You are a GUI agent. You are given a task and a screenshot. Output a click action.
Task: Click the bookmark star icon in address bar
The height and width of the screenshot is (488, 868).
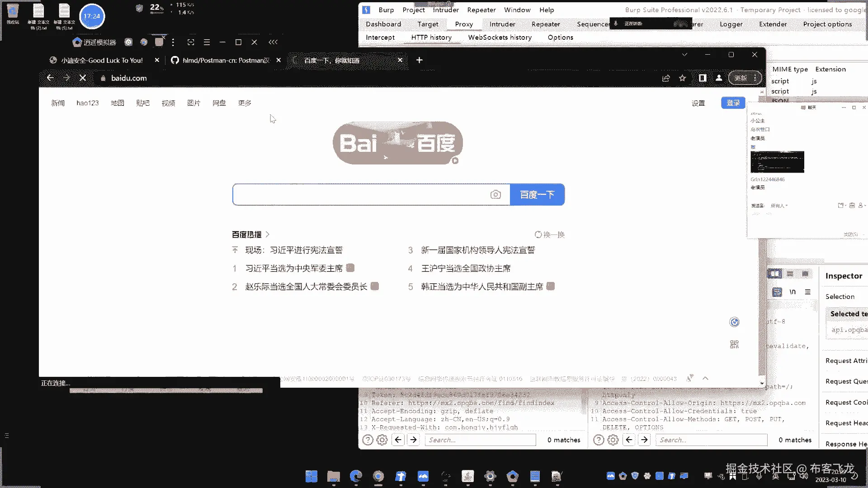coord(682,78)
